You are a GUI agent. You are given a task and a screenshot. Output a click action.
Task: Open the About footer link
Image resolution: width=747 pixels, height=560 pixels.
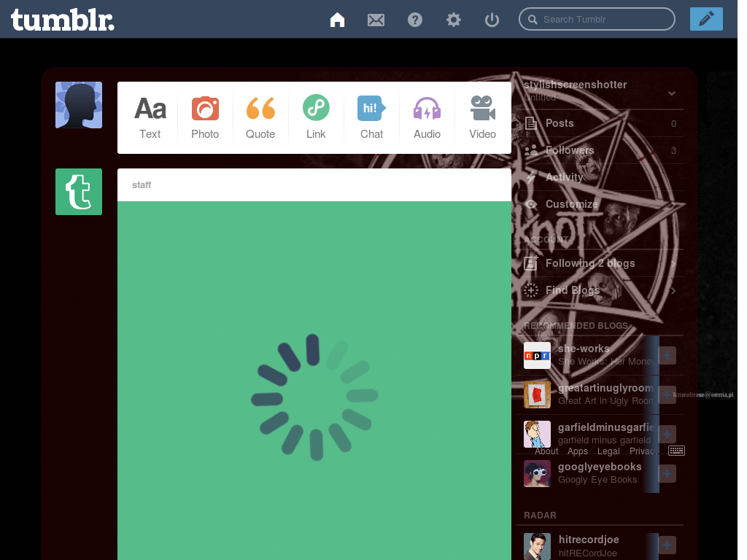pos(546,451)
